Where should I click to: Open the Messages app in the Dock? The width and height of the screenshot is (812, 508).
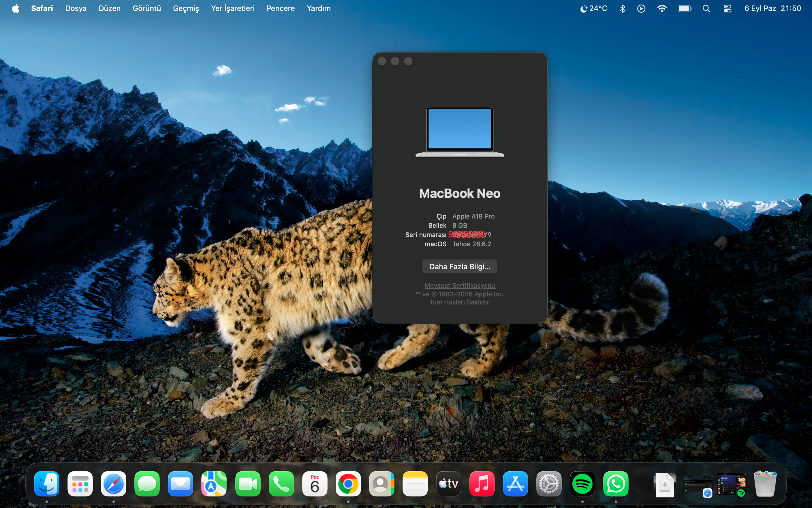click(x=147, y=484)
